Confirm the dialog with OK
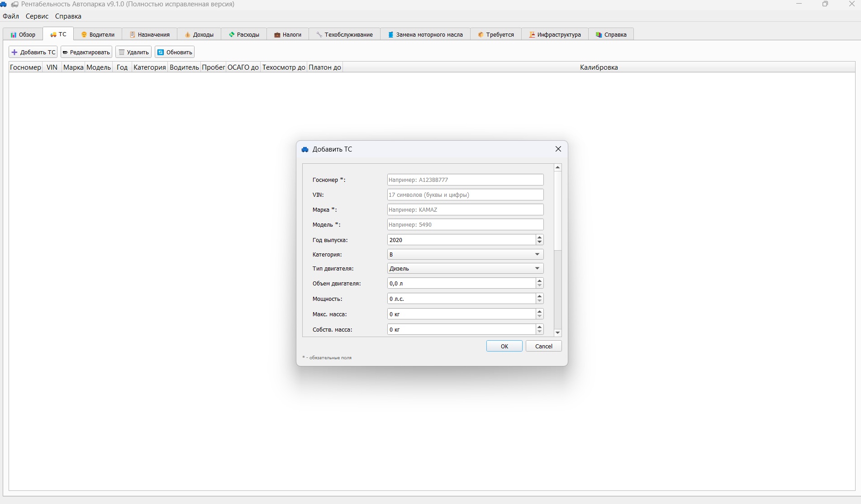Screen dimensions: 861x504 click(504, 346)
